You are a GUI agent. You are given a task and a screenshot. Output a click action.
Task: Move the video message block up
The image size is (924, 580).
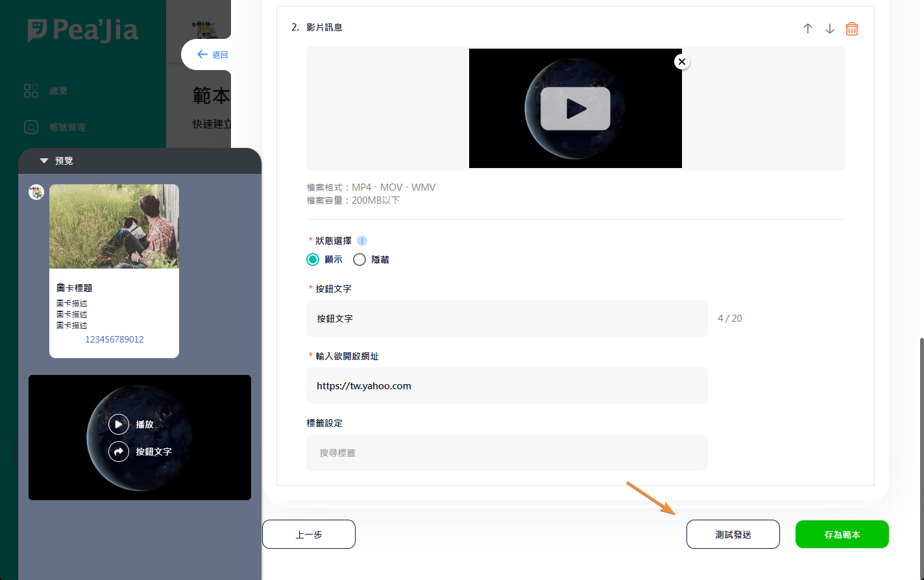807,29
